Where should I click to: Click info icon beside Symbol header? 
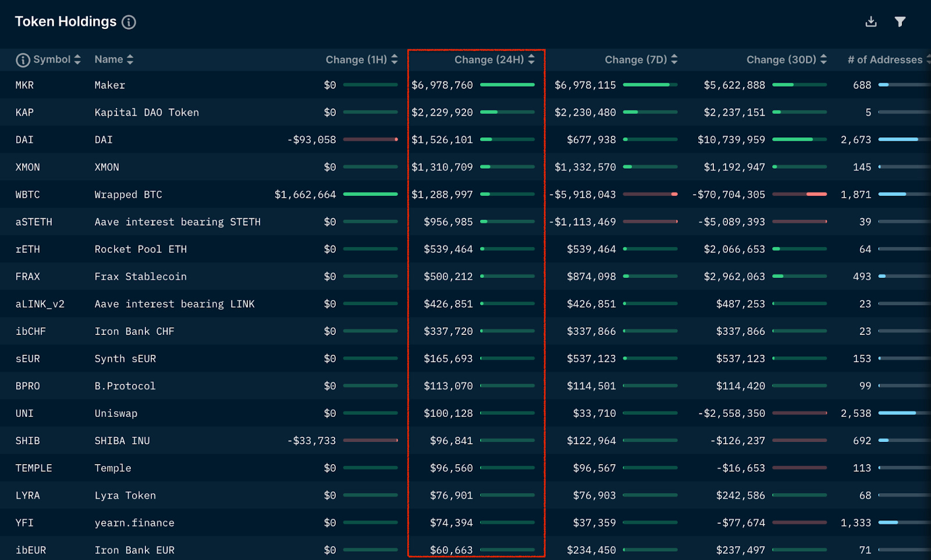point(23,60)
